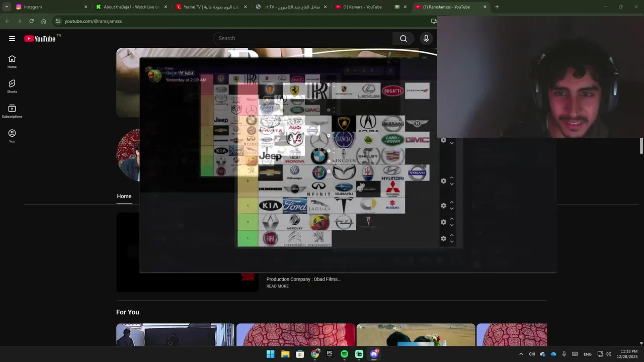Go to the YouTube logo home link
This screenshot has height=362, width=644.
(x=40, y=39)
